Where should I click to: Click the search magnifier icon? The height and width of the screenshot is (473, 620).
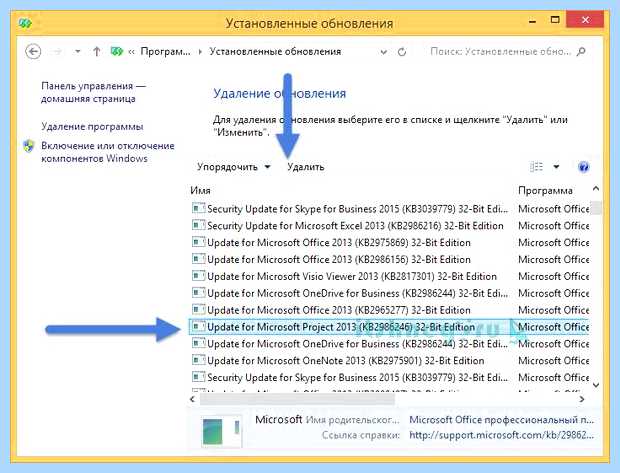pos(581,51)
